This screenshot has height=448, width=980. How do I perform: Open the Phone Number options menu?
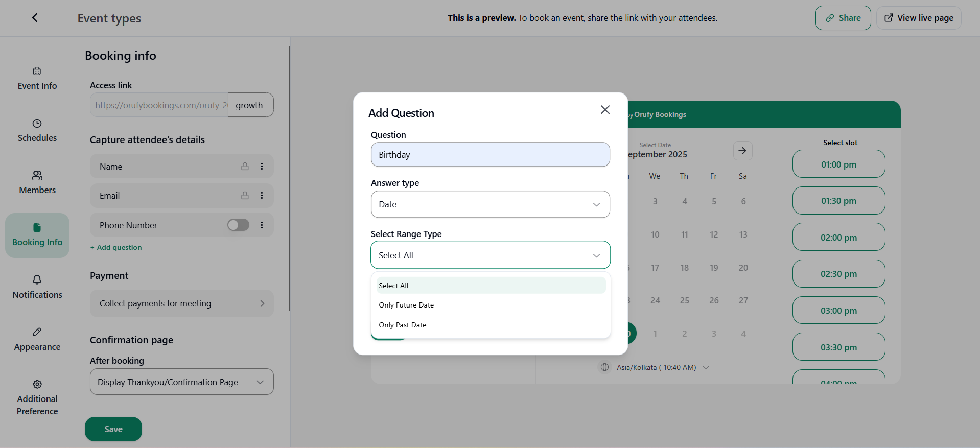click(x=262, y=225)
